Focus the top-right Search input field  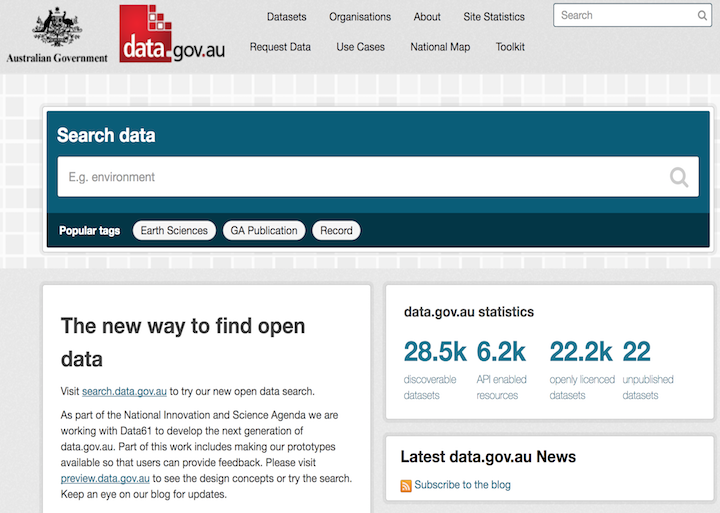[x=632, y=15]
